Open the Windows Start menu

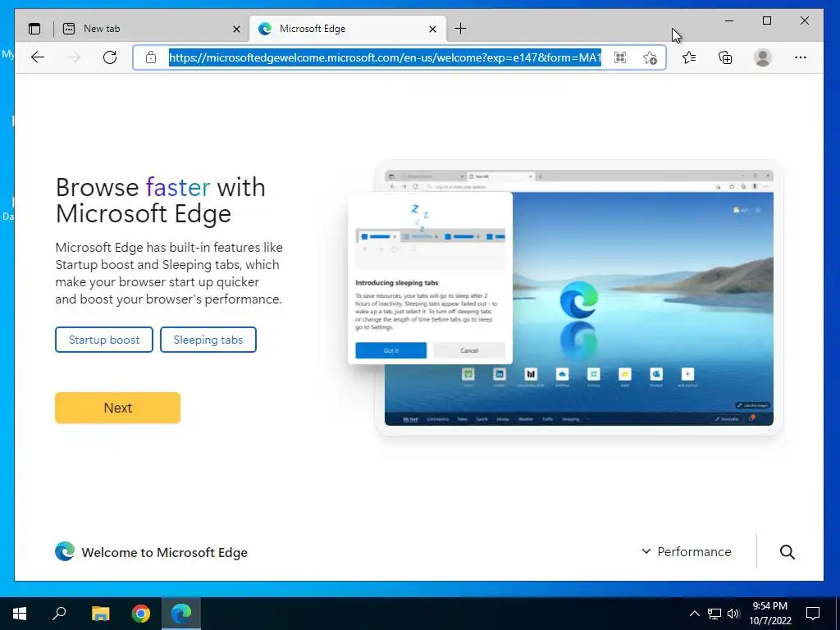coord(20,614)
